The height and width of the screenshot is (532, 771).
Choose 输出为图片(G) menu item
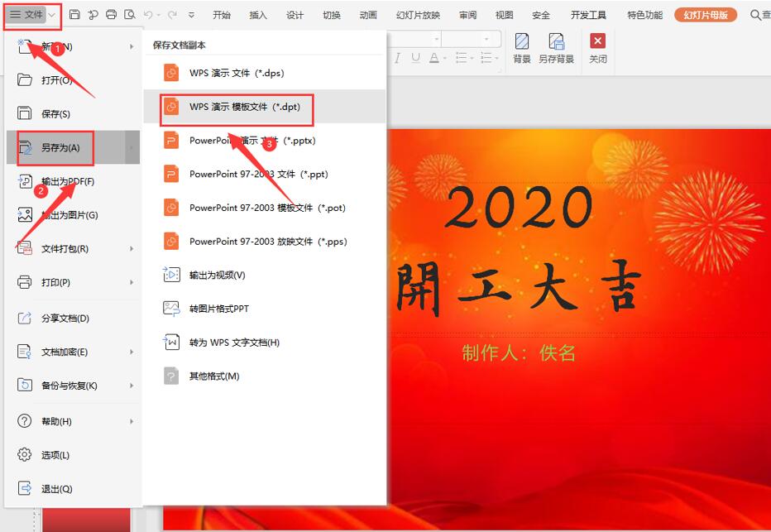point(74,215)
